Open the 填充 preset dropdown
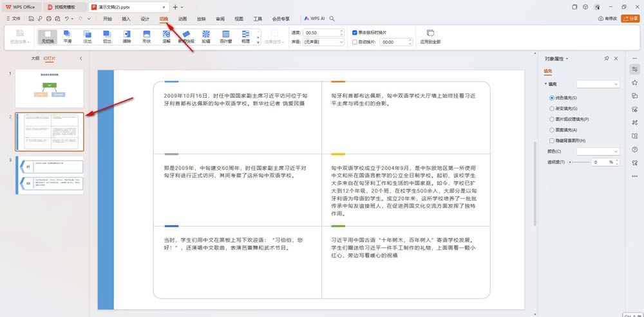 (598, 84)
